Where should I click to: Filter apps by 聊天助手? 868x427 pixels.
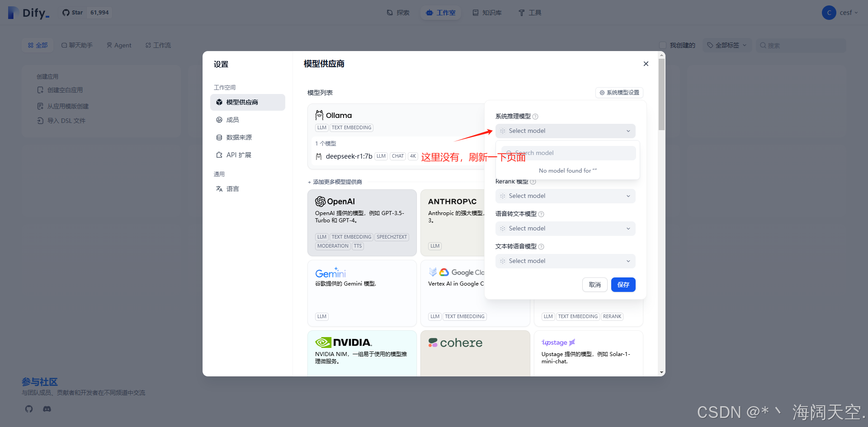[77, 45]
